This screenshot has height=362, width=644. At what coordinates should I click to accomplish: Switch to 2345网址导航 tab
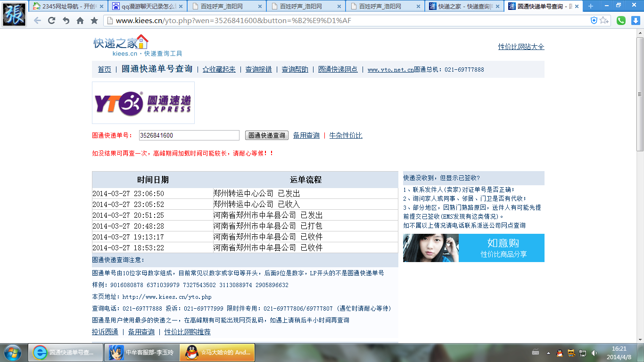tap(68, 7)
